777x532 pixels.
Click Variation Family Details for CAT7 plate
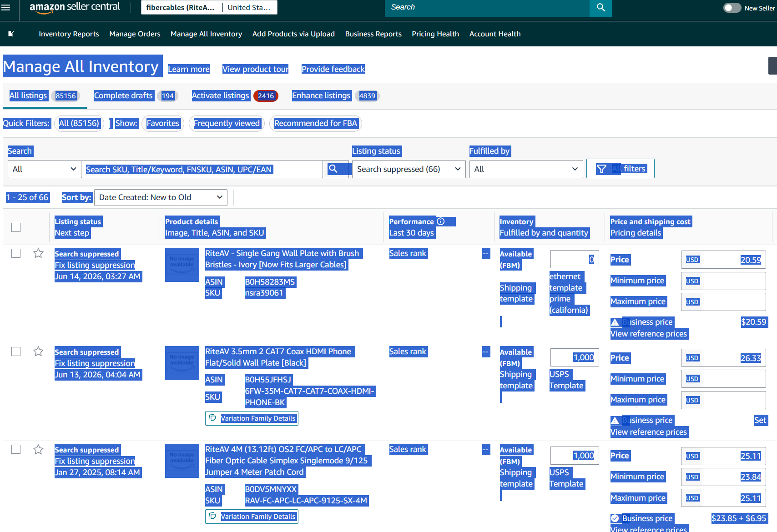(252, 418)
